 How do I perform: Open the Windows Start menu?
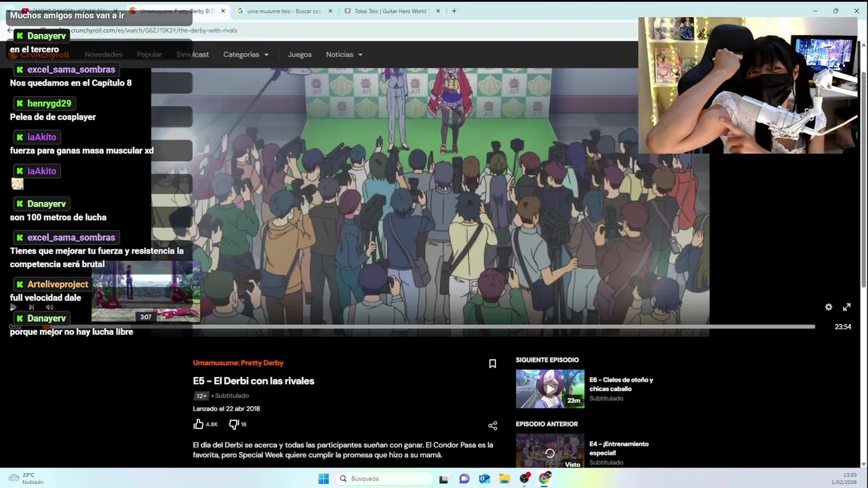[x=323, y=479]
